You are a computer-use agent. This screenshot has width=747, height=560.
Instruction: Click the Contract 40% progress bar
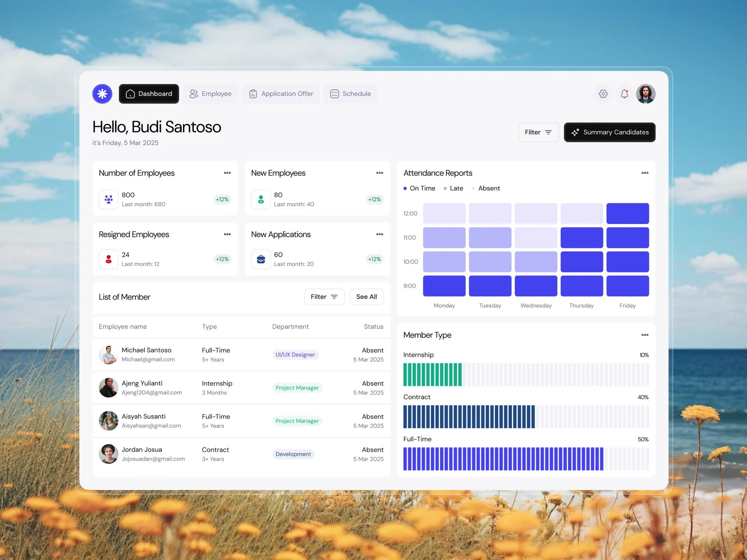click(x=526, y=416)
